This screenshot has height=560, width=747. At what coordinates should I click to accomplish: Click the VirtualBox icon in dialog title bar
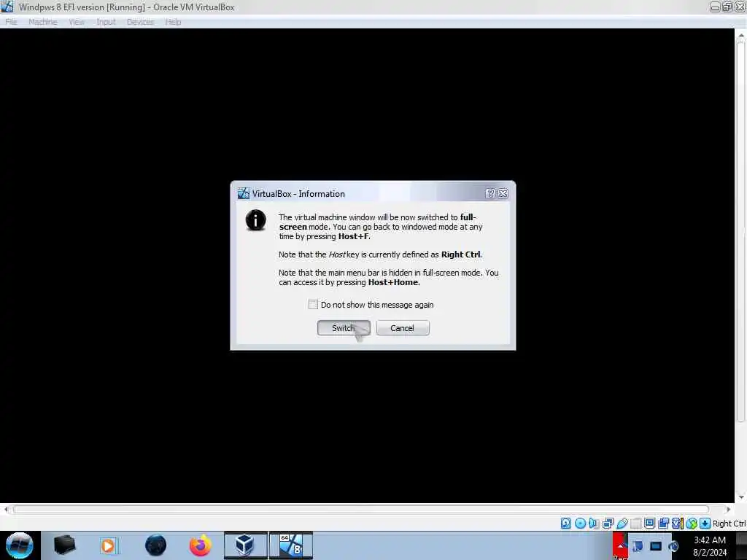coord(244,193)
